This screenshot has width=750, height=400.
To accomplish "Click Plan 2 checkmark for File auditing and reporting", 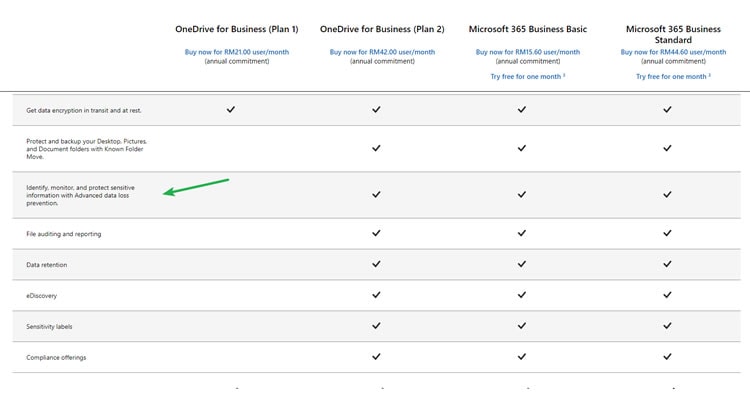I will click(376, 233).
